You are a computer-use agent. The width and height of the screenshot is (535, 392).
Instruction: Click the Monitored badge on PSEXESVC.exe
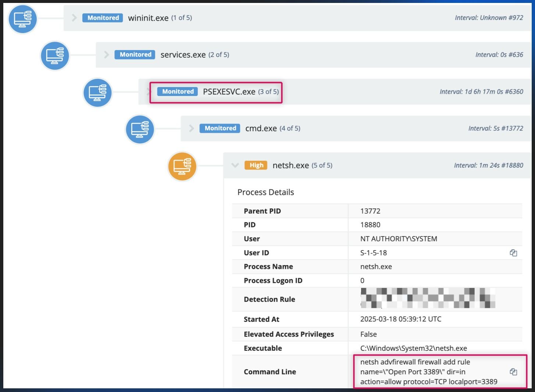178,92
